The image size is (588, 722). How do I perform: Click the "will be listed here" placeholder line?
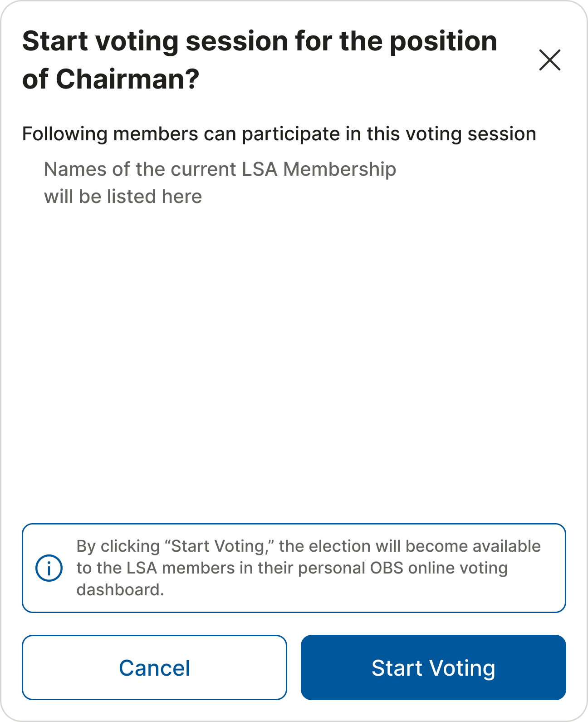point(123,197)
